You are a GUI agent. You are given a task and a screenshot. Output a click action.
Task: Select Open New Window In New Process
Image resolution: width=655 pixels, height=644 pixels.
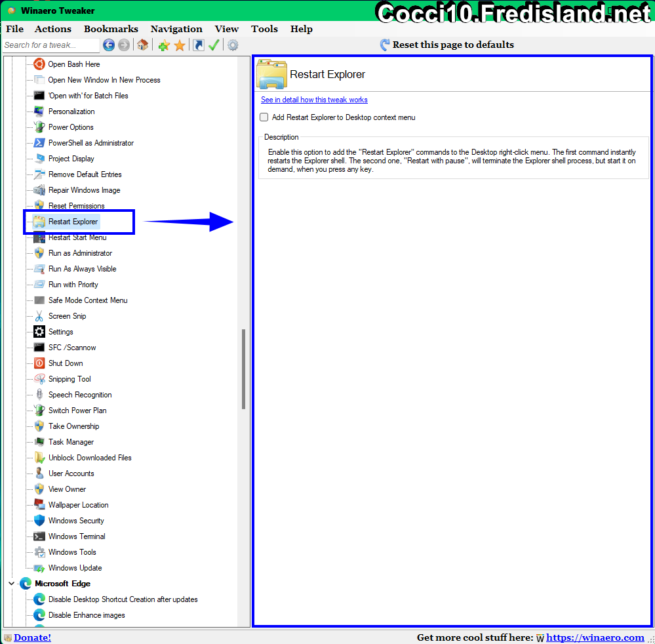pos(104,80)
